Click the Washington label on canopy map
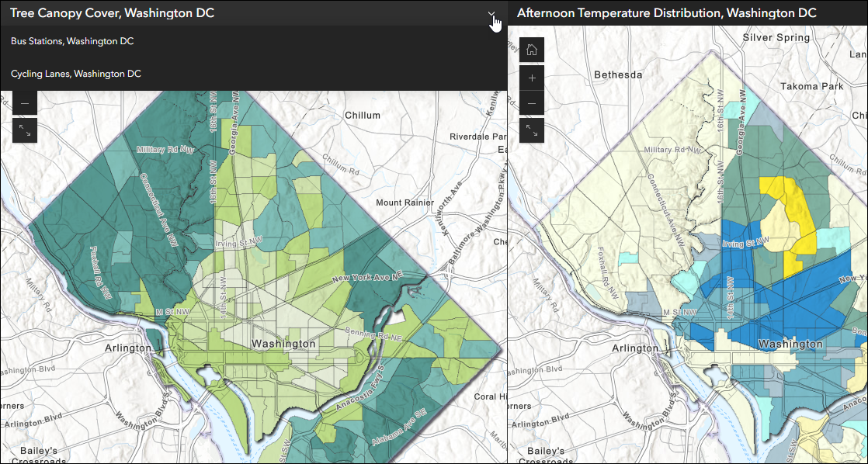The image size is (868, 464). [x=283, y=344]
